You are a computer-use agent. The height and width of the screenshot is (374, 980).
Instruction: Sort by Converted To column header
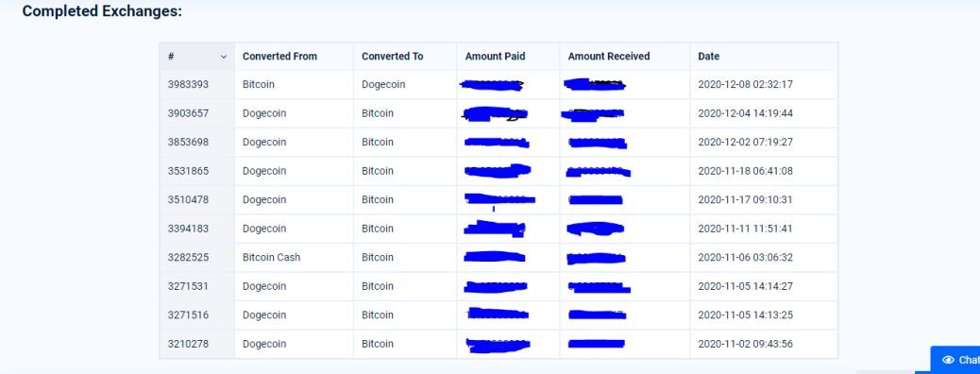393,57
